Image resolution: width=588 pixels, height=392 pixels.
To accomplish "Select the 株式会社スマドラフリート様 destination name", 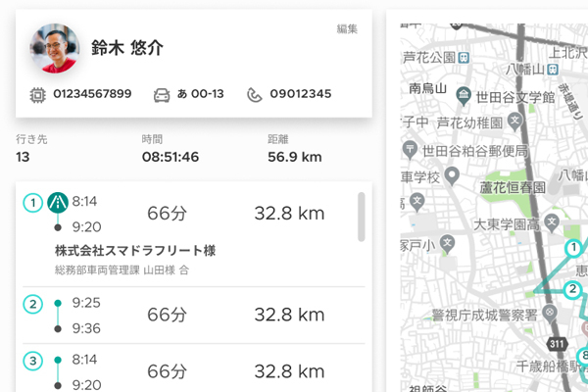I will 135,251.
